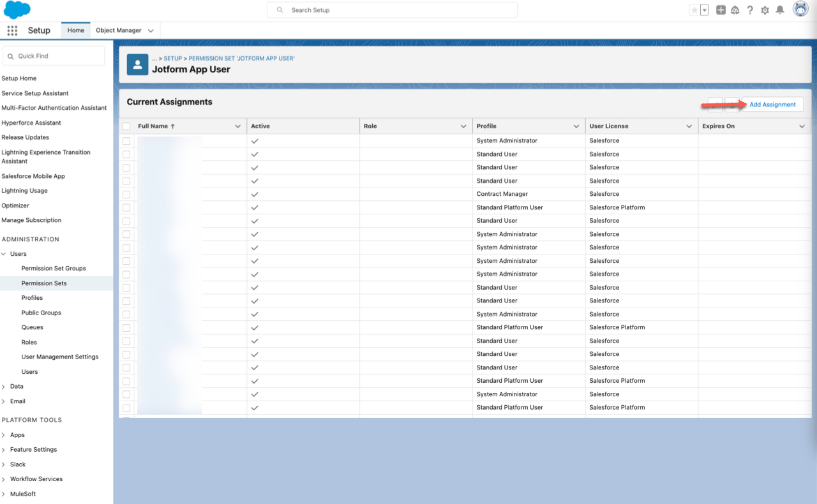Click Permission Set 'Jotform App User' breadcrumb

click(x=242, y=59)
